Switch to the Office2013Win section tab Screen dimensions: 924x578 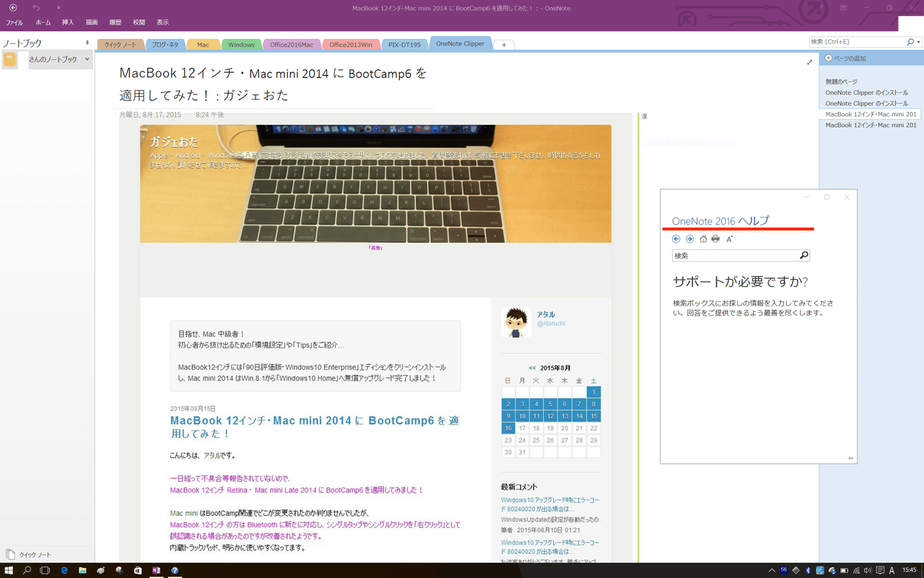(351, 45)
